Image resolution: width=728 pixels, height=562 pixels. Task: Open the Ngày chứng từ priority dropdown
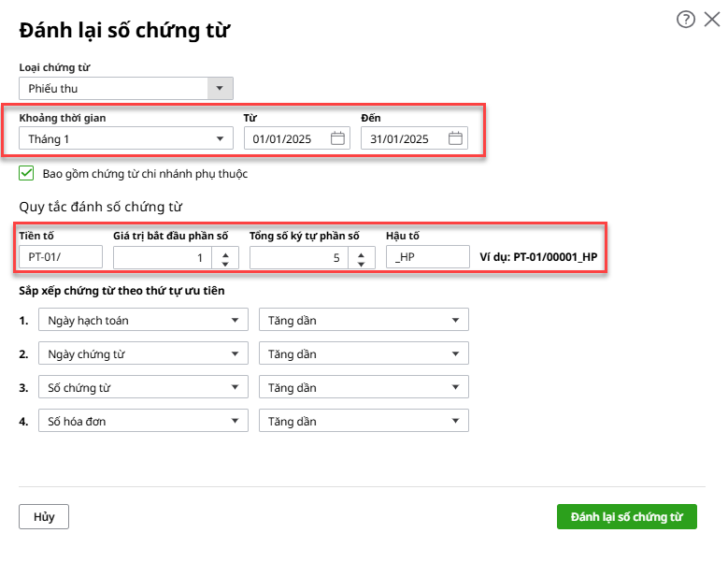142,354
